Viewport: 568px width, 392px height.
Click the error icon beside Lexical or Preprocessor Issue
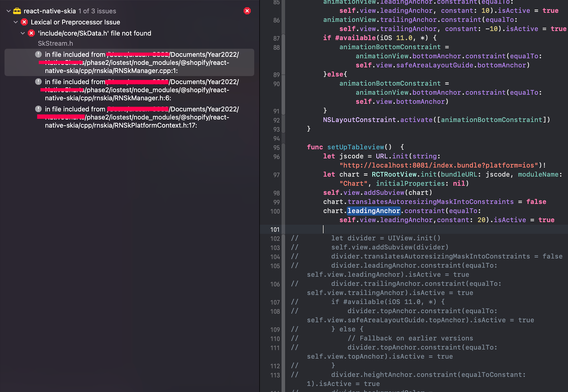point(24,22)
